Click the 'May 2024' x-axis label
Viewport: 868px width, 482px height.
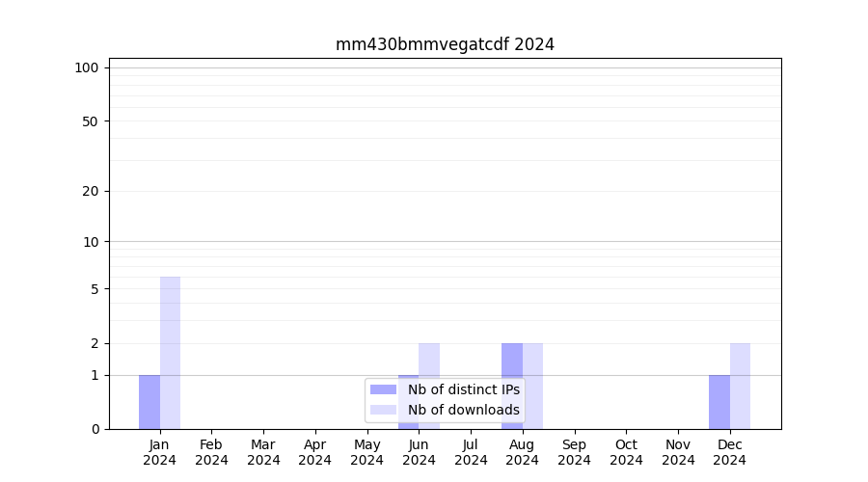click(x=366, y=452)
